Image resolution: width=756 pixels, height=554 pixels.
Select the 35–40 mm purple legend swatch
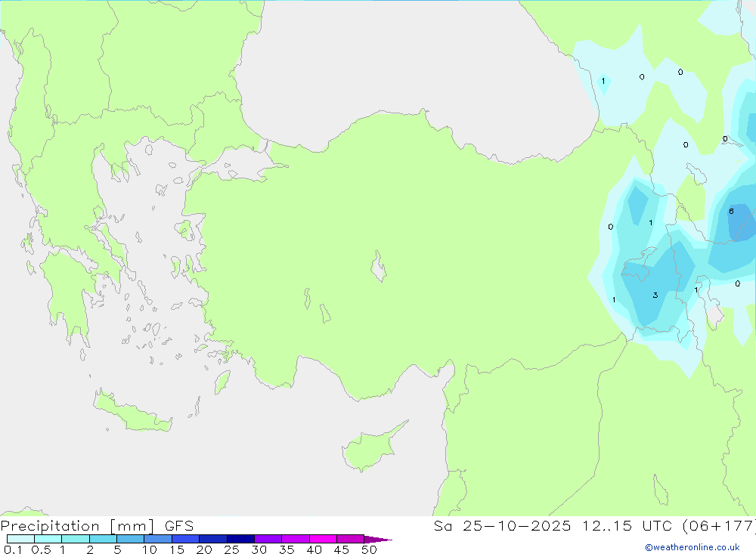296,539
